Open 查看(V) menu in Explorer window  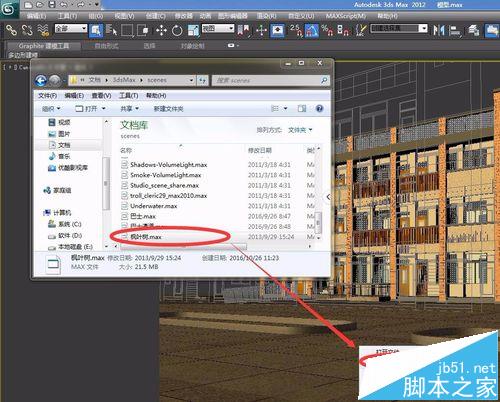[x=101, y=96]
